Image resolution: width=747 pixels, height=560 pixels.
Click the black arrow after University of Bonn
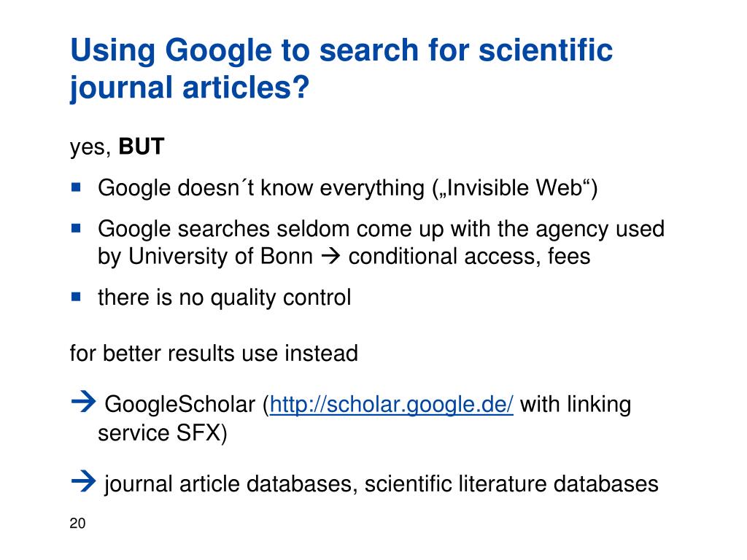pos(330,256)
